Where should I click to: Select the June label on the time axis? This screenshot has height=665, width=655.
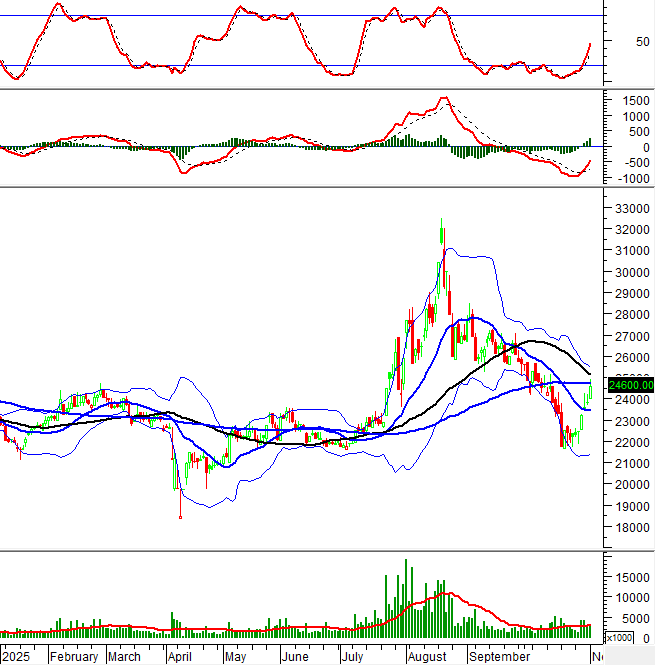pyautogui.click(x=295, y=657)
